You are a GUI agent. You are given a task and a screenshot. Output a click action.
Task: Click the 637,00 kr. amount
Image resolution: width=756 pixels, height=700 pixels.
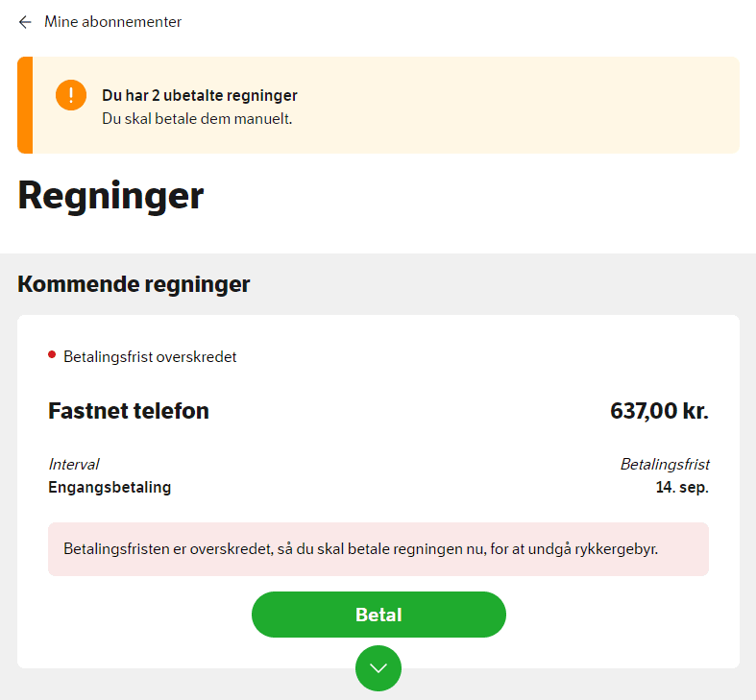tap(659, 411)
